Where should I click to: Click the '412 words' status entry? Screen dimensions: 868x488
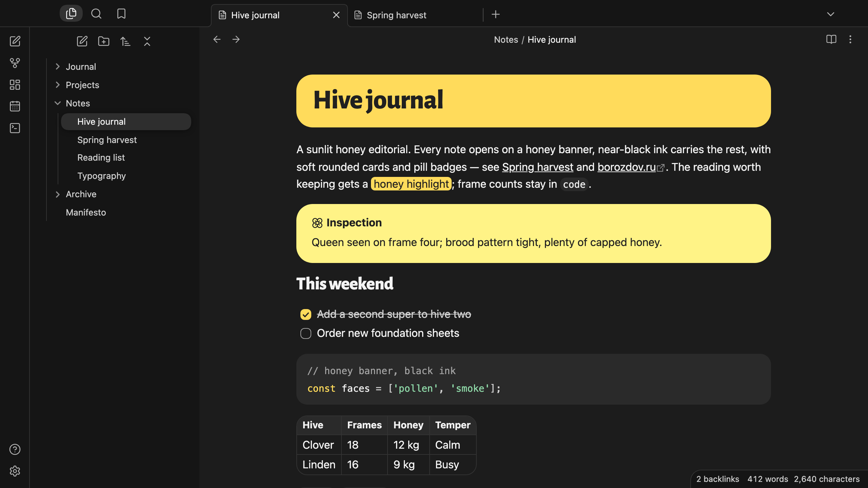pyautogui.click(x=768, y=479)
